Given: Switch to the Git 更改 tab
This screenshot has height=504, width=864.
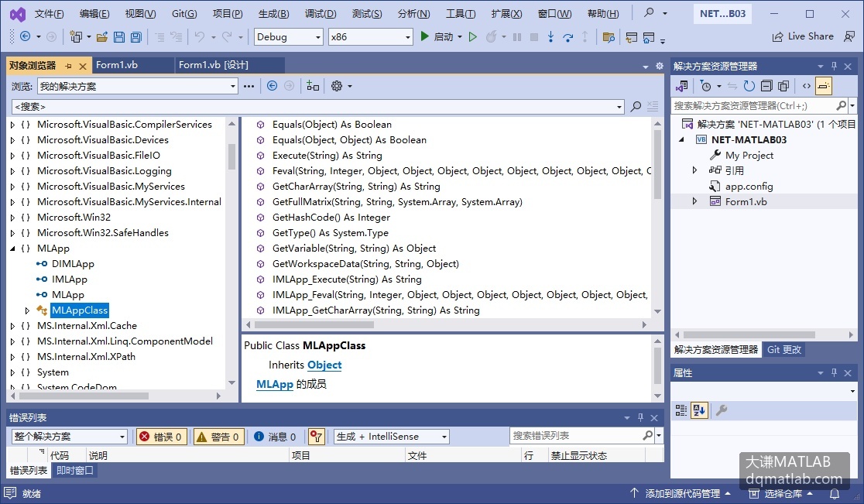Looking at the screenshot, I should click(784, 349).
